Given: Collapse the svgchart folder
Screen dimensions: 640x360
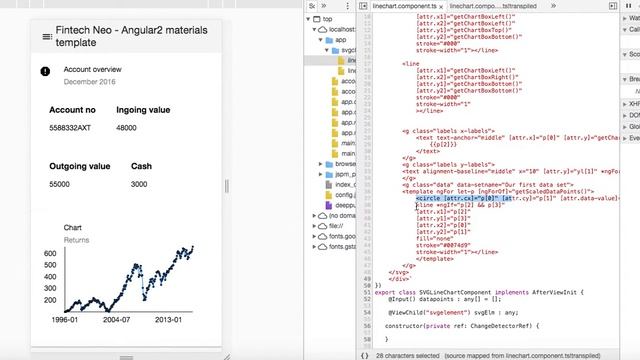Looking at the screenshot, I should click(x=327, y=50).
